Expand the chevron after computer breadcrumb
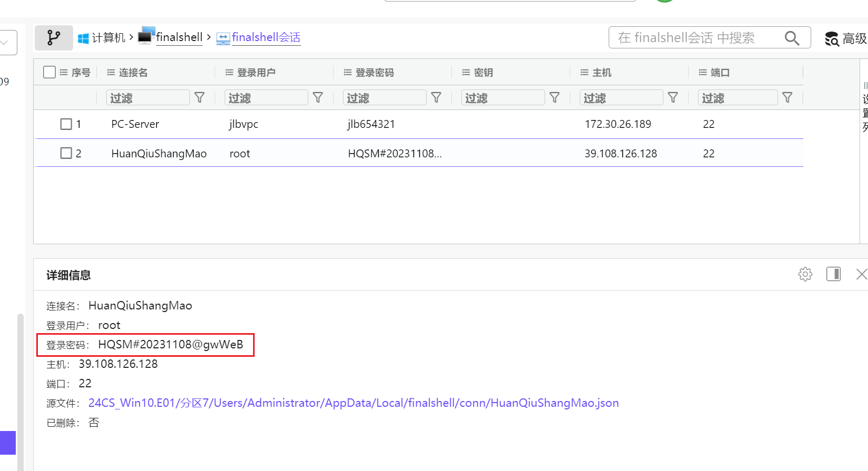 coord(131,37)
